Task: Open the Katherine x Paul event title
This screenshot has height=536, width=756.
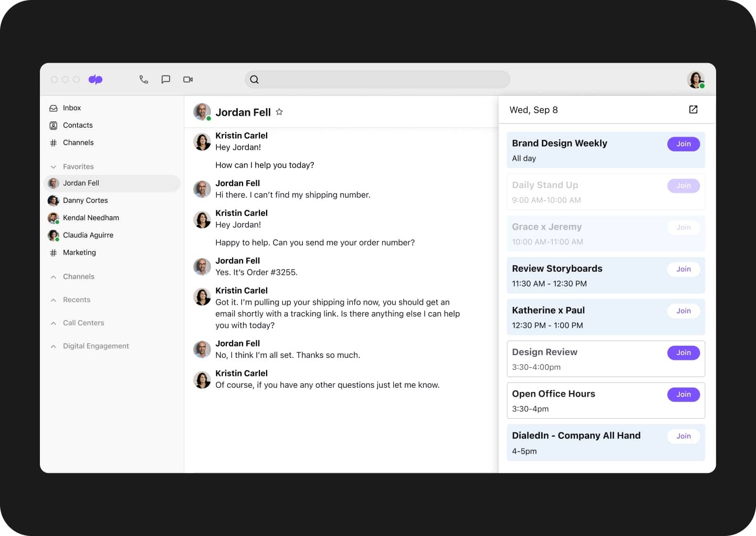Action: (548, 311)
